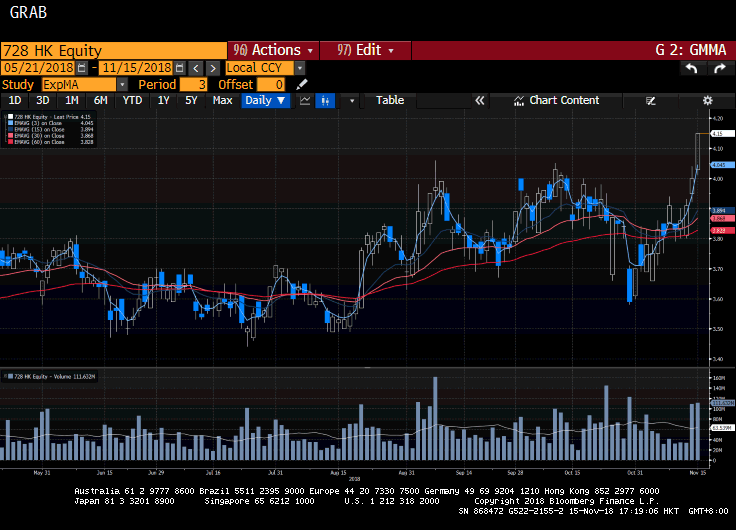Click the end date field 11/15/2018
Viewport: 736px width, 530px height.
pyautogui.click(x=137, y=68)
